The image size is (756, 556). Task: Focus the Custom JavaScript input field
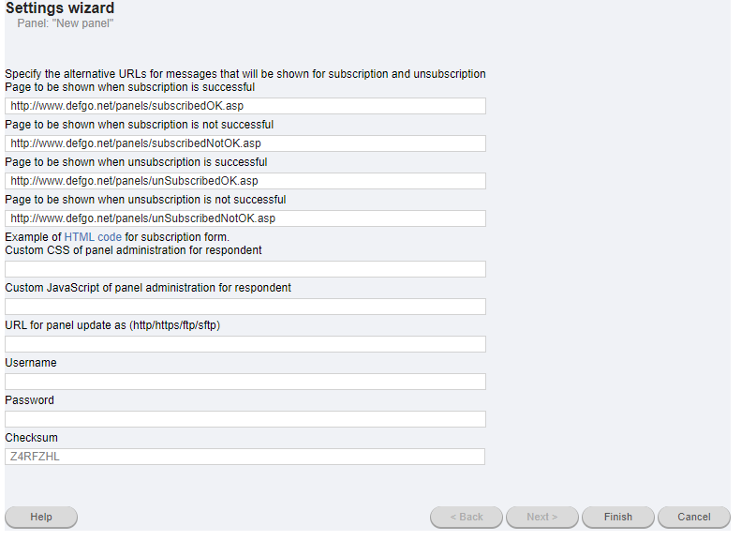(245, 307)
